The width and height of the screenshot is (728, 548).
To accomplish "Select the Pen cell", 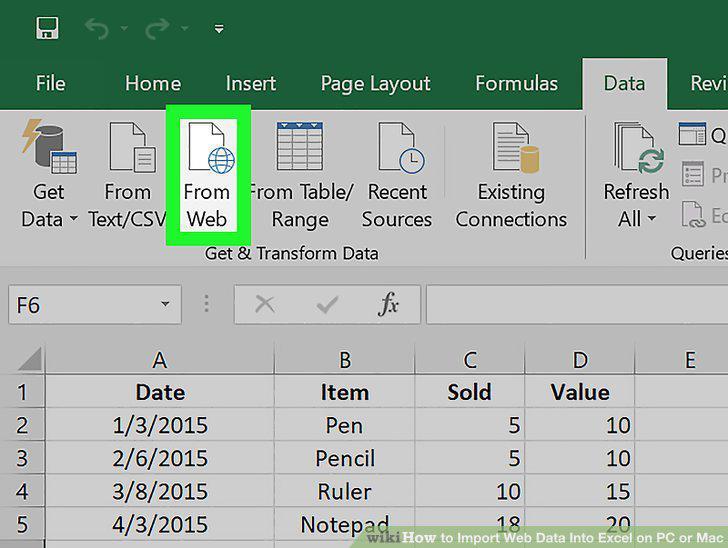I will point(344,425).
